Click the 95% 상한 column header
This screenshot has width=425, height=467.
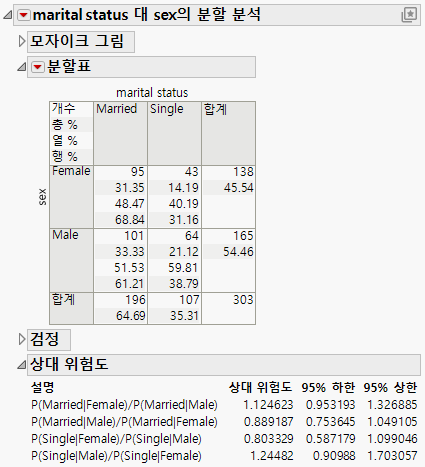point(390,387)
